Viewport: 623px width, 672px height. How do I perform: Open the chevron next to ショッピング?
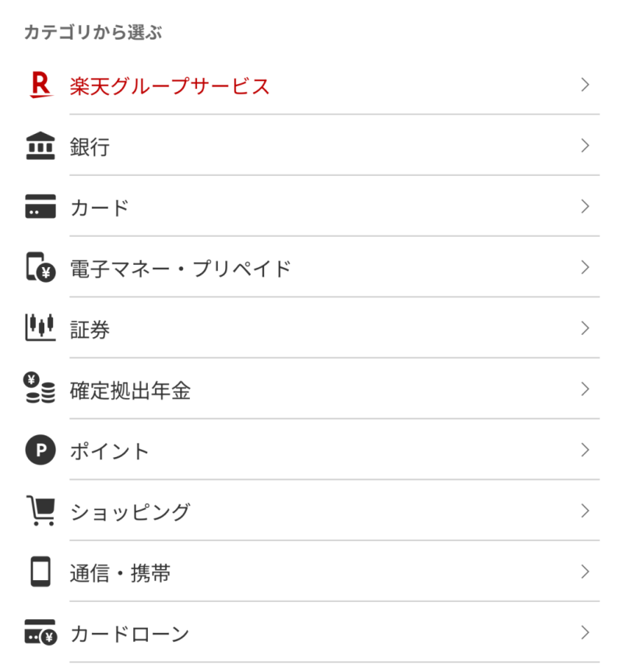pos(586,512)
